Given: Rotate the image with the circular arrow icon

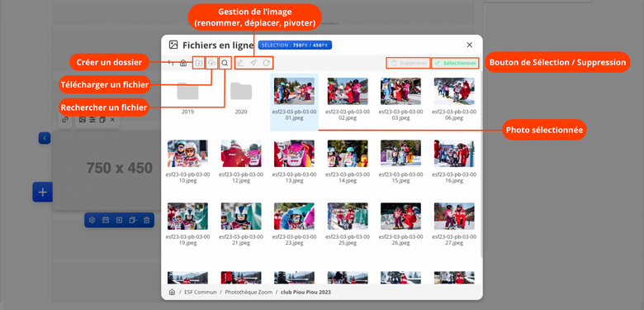Looking at the screenshot, I should tap(267, 63).
